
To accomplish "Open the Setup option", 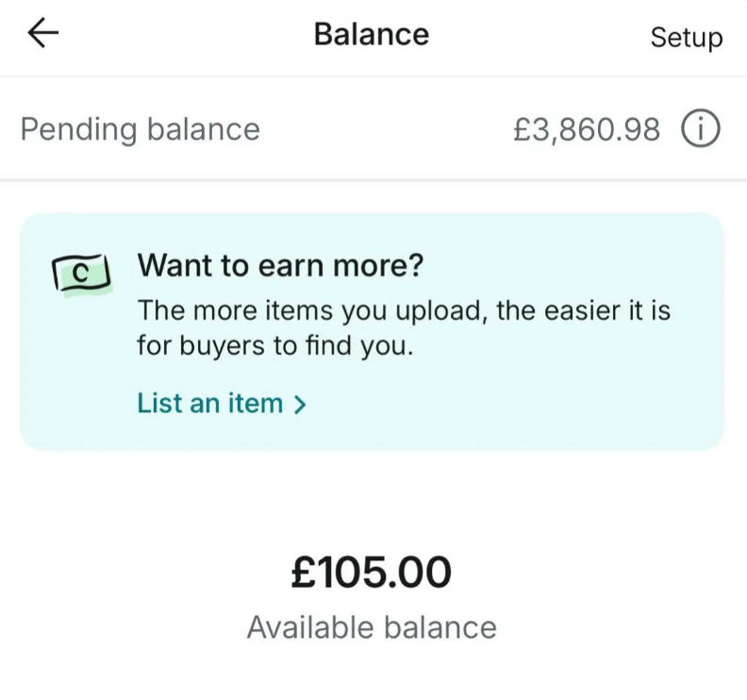I will pyautogui.click(x=686, y=37).
